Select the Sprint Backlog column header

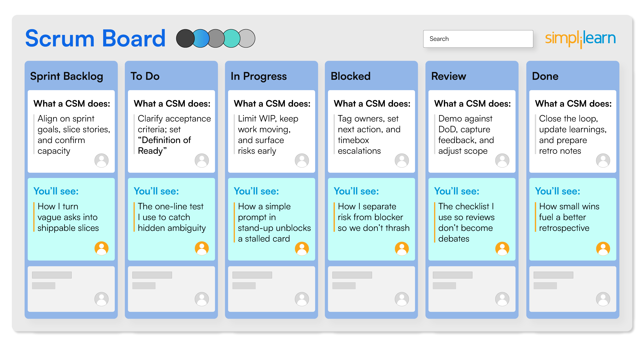(x=66, y=76)
